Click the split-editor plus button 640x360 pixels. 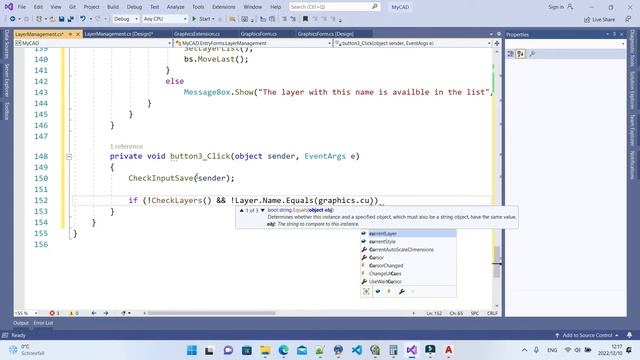point(497,43)
